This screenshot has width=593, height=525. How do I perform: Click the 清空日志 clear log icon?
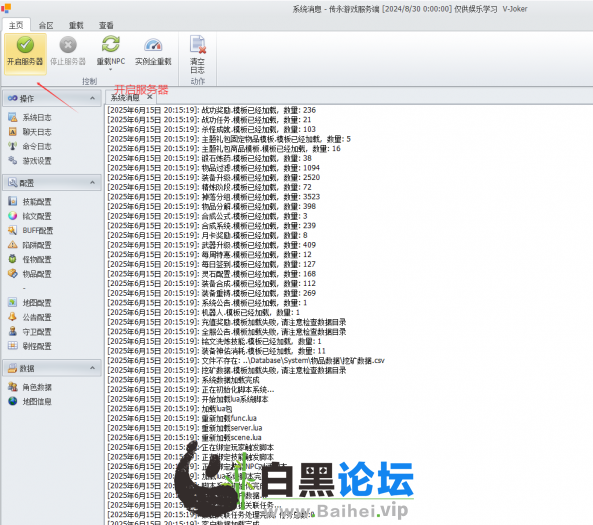tap(197, 44)
